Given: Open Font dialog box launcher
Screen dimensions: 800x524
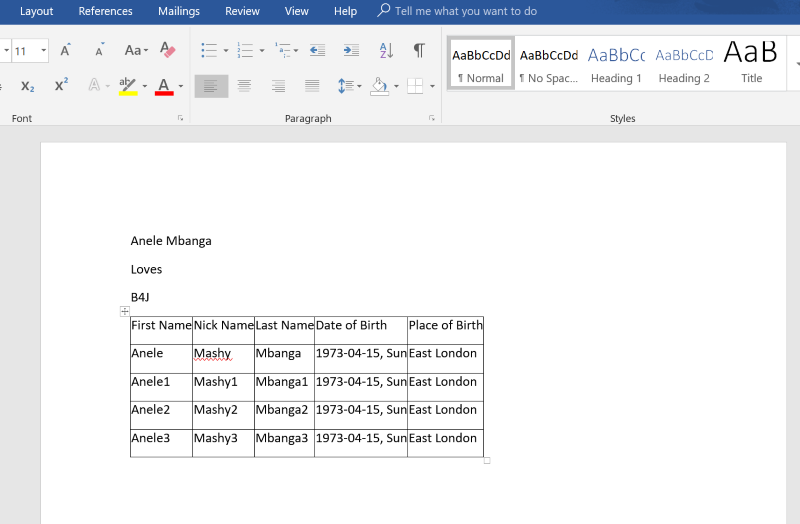Looking at the screenshot, I should (180, 118).
